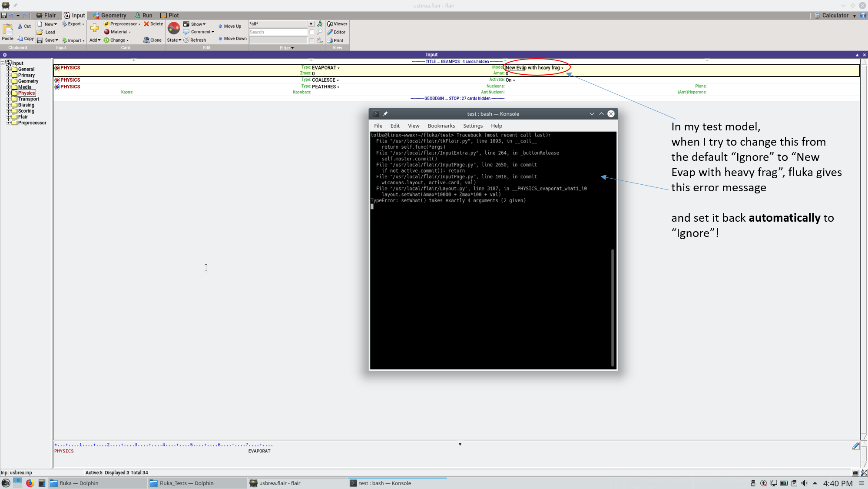Open the Viewer
Image resolution: width=868 pixels, height=489 pixels.
(x=337, y=24)
